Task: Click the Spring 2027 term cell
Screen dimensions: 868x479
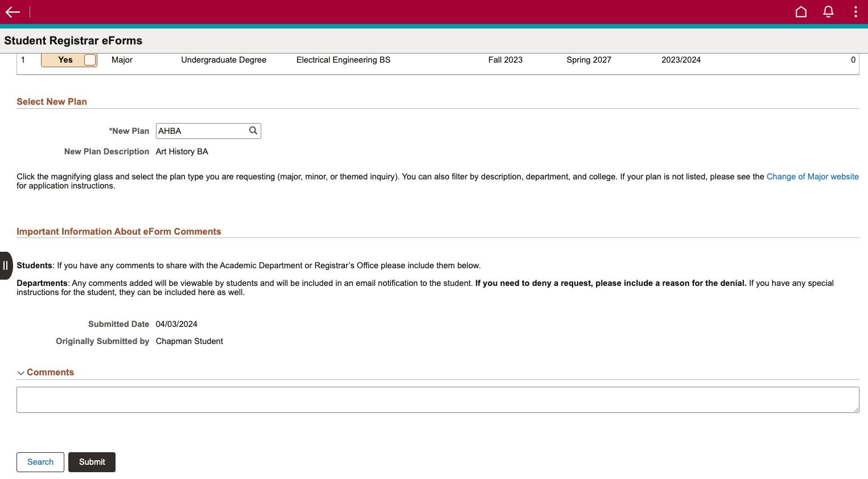Action: [589, 60]
